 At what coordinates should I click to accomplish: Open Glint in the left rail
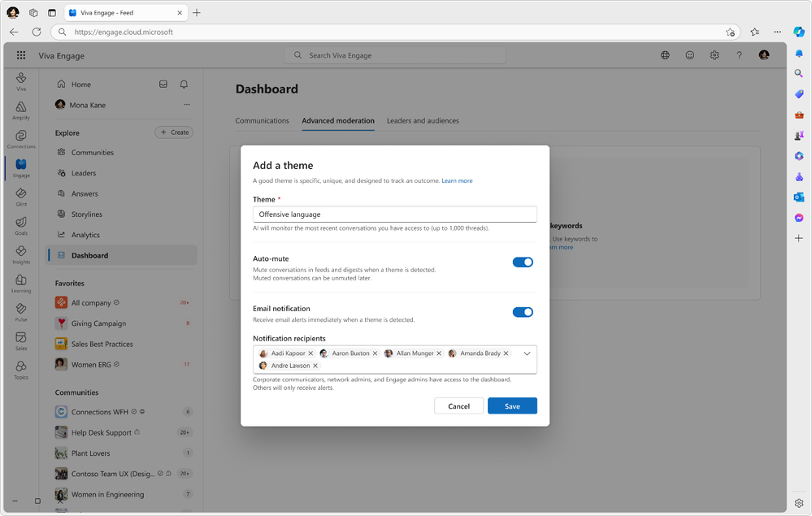[x=20, y=197]
